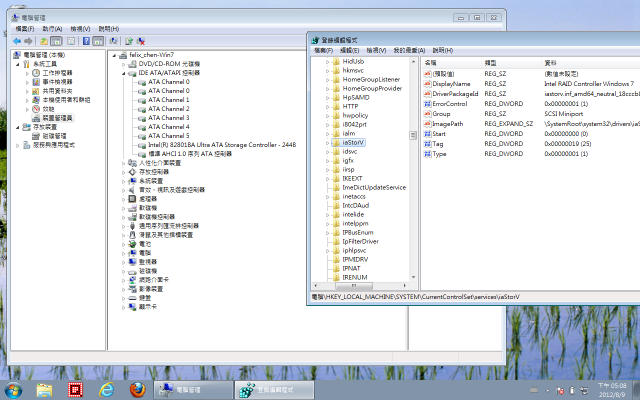The height and width of the screenshot is (400, 640).
Task: Switch to Registry Editor taskbar button
Action: (274, 390)
